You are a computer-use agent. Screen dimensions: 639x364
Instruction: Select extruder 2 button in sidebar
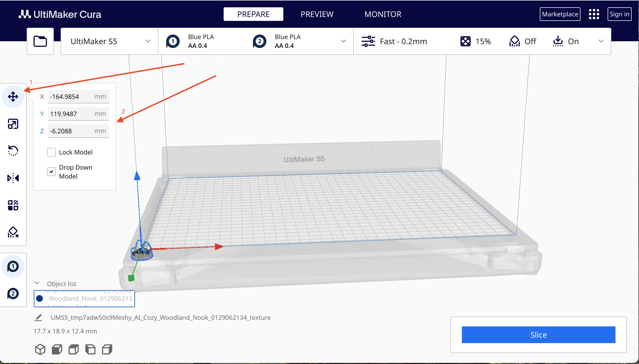[13, 293]
